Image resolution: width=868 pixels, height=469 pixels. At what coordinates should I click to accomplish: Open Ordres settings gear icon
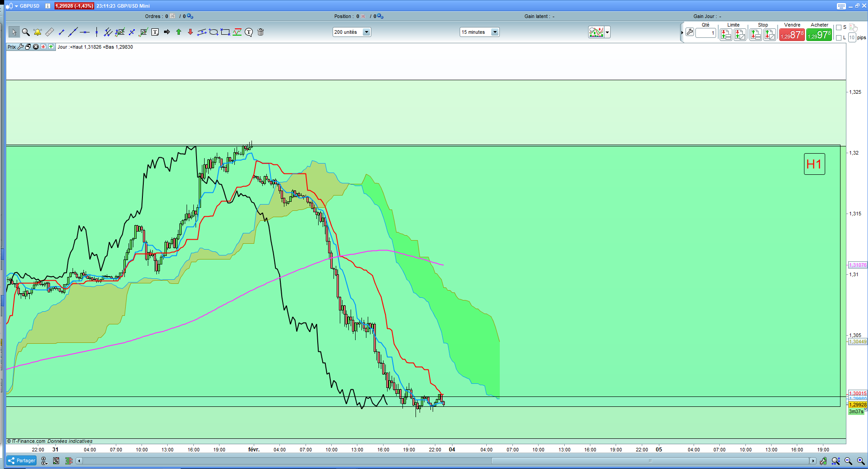pyautogui.click(x=190, y=16)
